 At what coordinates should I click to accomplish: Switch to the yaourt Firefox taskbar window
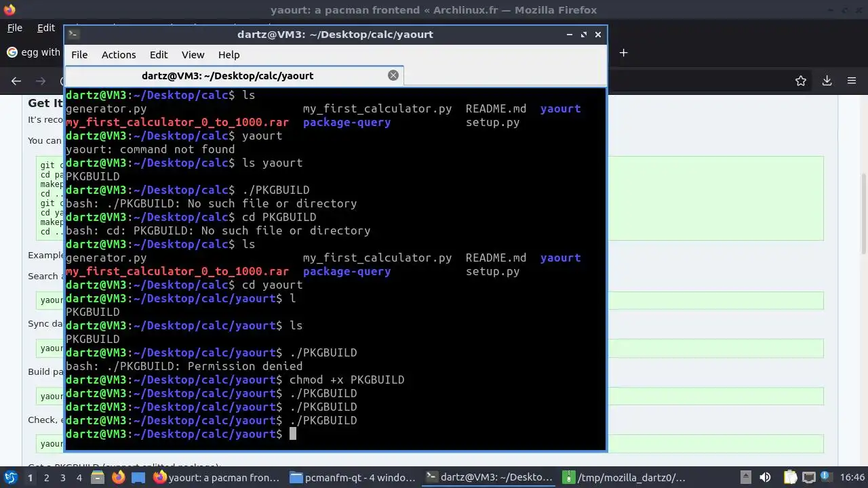point(217,477)
